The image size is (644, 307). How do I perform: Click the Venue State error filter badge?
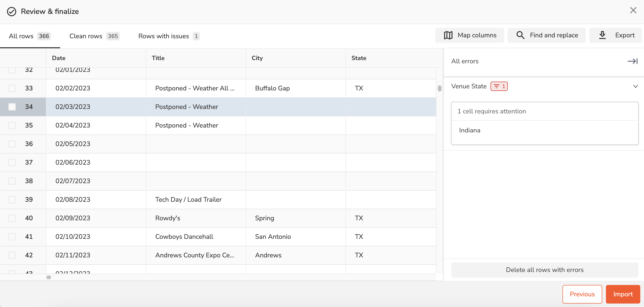coord(499,86)
